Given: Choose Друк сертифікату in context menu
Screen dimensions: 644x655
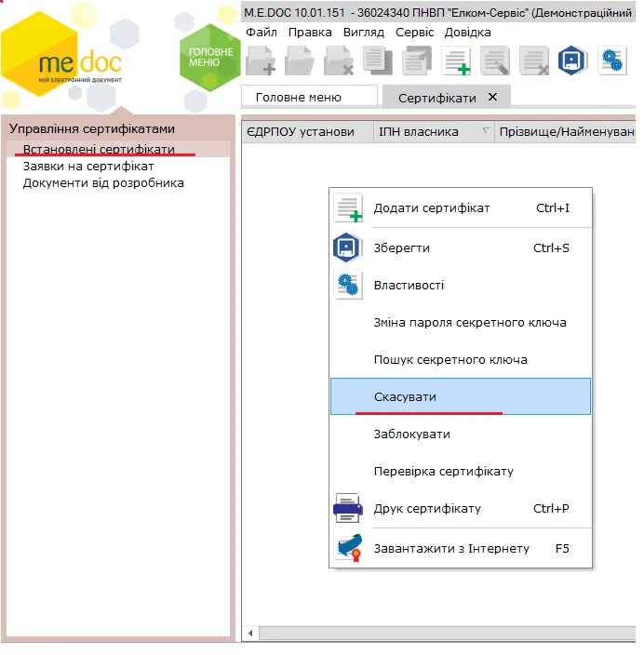Looking at the screenshot, I should click(x=461, y=508).
